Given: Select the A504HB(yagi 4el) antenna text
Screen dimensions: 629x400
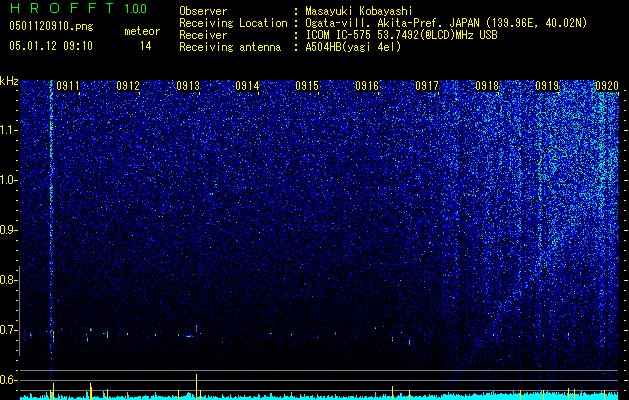Looking at the screenshot, I should tap(353, 47).
